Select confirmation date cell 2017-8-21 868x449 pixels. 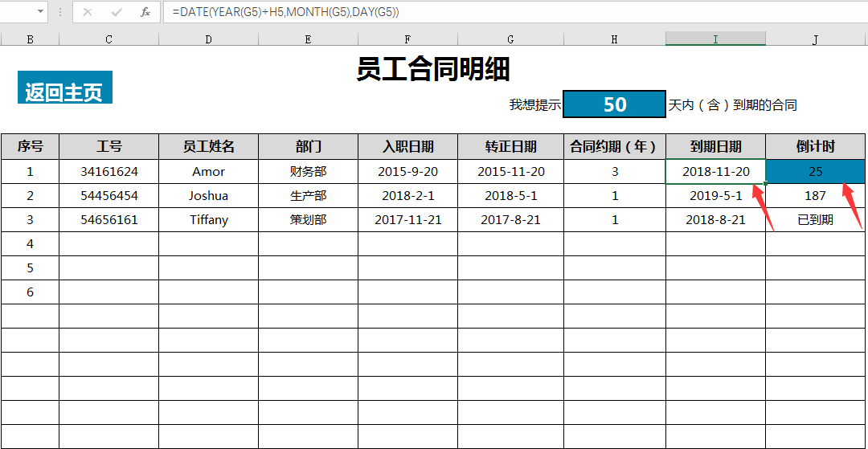[511, 220]
